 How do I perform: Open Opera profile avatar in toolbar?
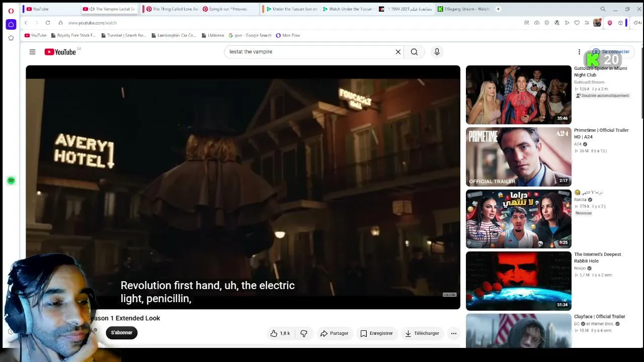click(x=597, y=23)
